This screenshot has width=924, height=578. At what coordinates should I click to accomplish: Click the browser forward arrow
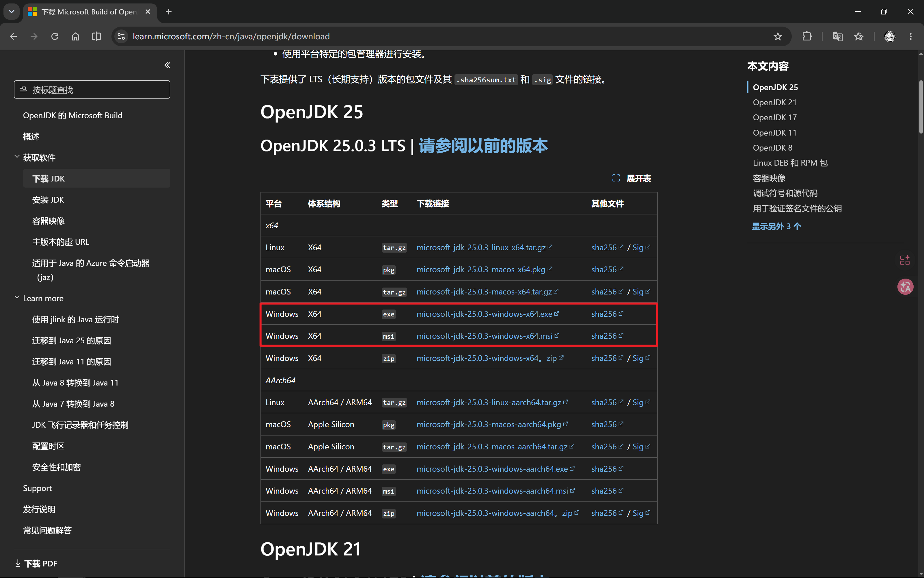point(34,36)
